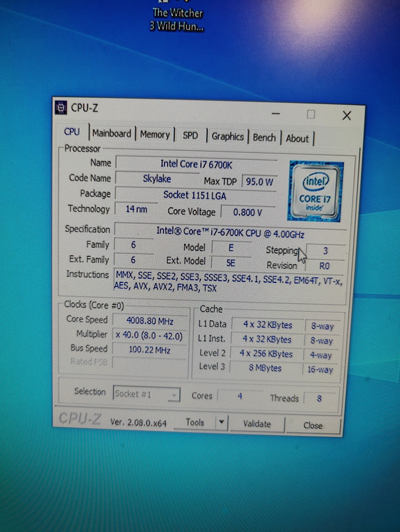This screenshot has height=532, width=400.
Task: Click the Validate button
Action: [257, 424]
